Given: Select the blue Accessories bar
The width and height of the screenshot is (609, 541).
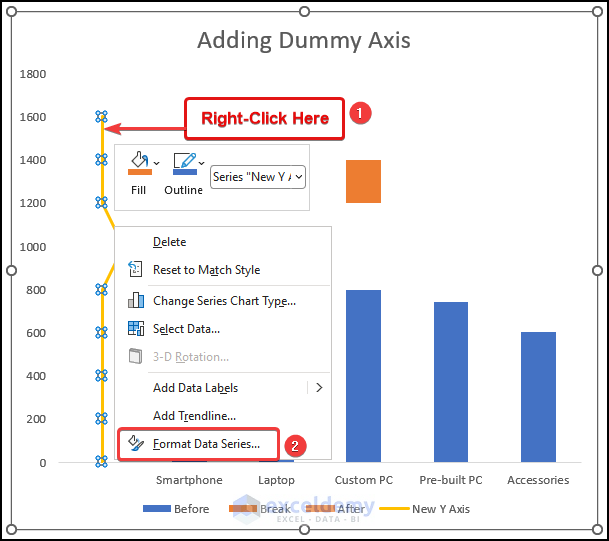Looking at the screenshot, I should 538,397.
